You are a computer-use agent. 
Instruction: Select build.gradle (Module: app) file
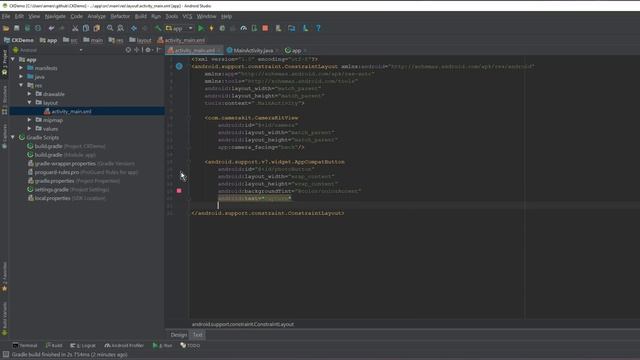pyautogui.click(x=61, y=155)
